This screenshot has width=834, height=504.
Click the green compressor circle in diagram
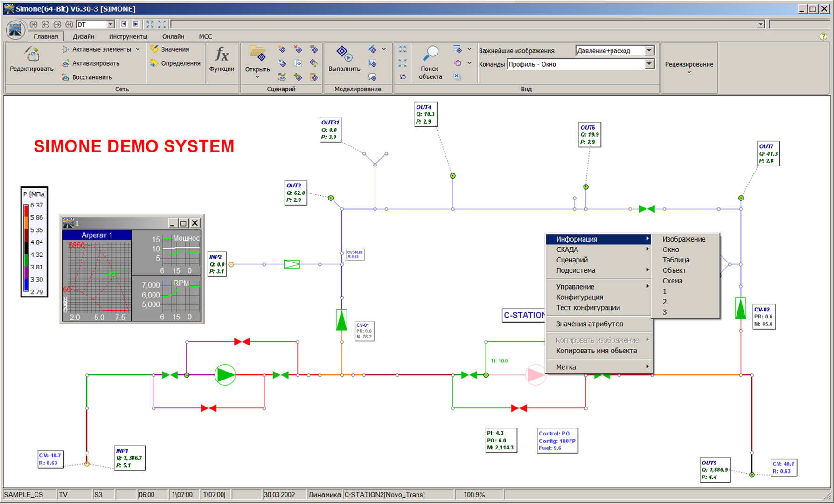tap(225, 374)
